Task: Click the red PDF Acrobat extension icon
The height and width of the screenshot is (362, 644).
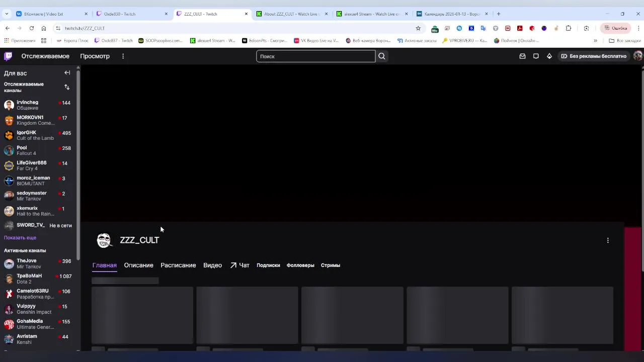Action: coord(520,28)
